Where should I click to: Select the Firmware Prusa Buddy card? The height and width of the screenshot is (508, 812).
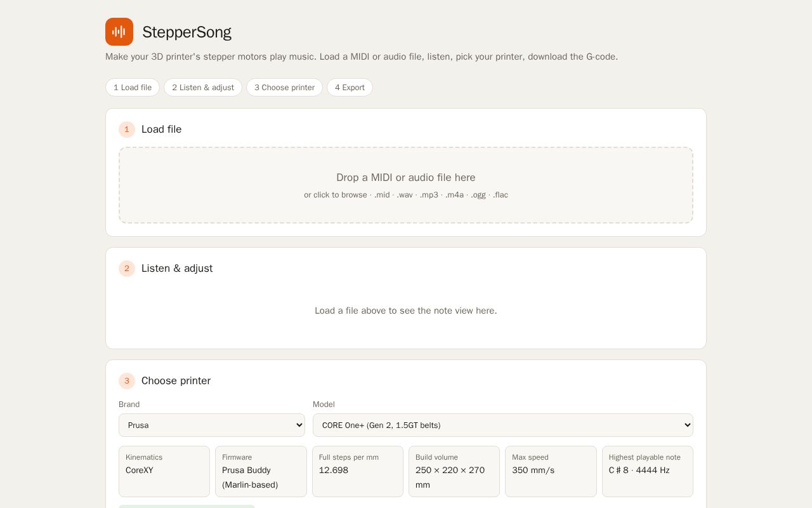click(261, 471)
